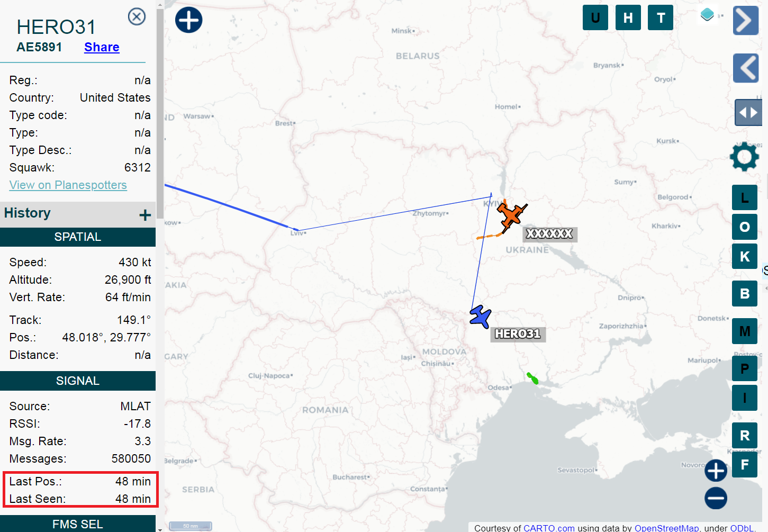Toggle the T filter button
768x532 pixels.
pos(661,17)
